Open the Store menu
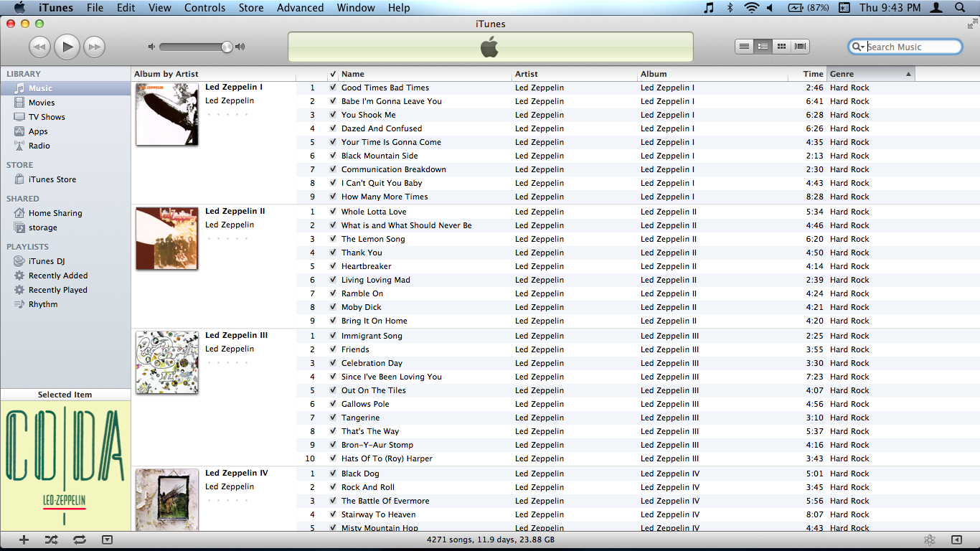Screen dimensions: 980x551 click(x=251, y=8)
